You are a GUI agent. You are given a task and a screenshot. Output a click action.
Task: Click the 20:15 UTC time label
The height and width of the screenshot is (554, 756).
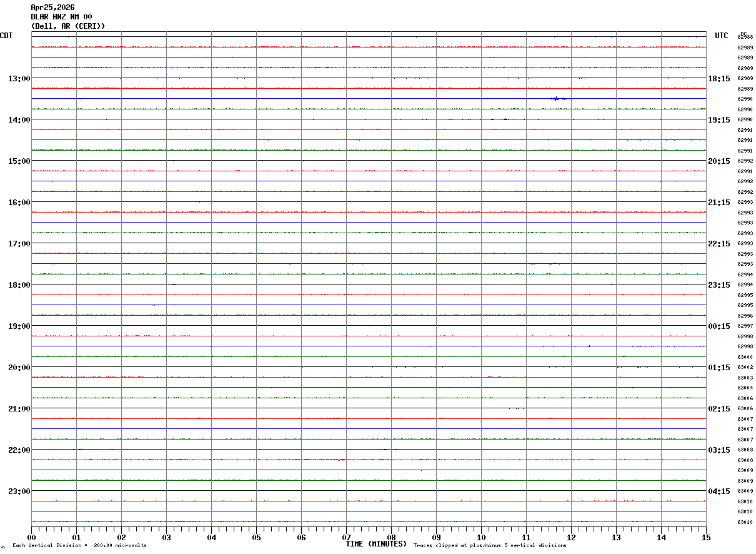click(x=719, y=161)
